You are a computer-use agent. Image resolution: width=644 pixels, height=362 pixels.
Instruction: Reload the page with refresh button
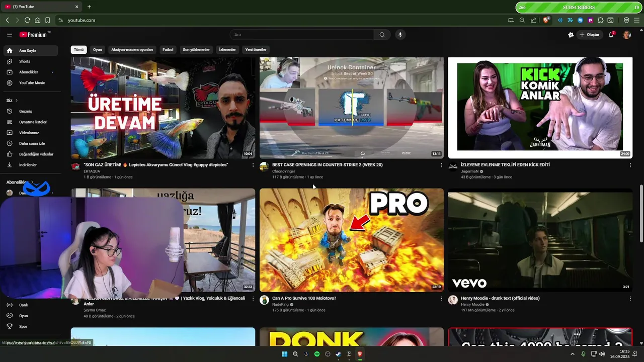point(27,20)
